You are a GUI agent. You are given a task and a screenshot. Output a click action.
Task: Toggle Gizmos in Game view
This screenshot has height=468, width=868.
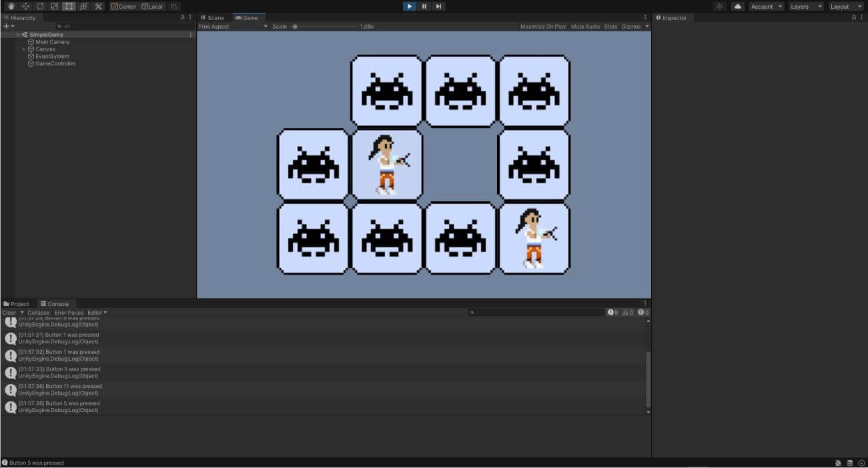pyautogui.click(x=630, y=27)
